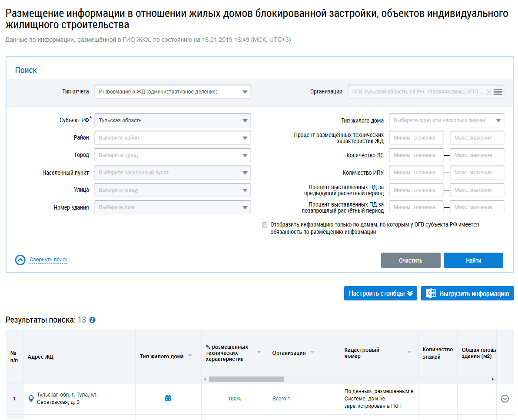
Task: Toggle the ОГВ obligation houses-only checkbox
Action: click(265, 225)
